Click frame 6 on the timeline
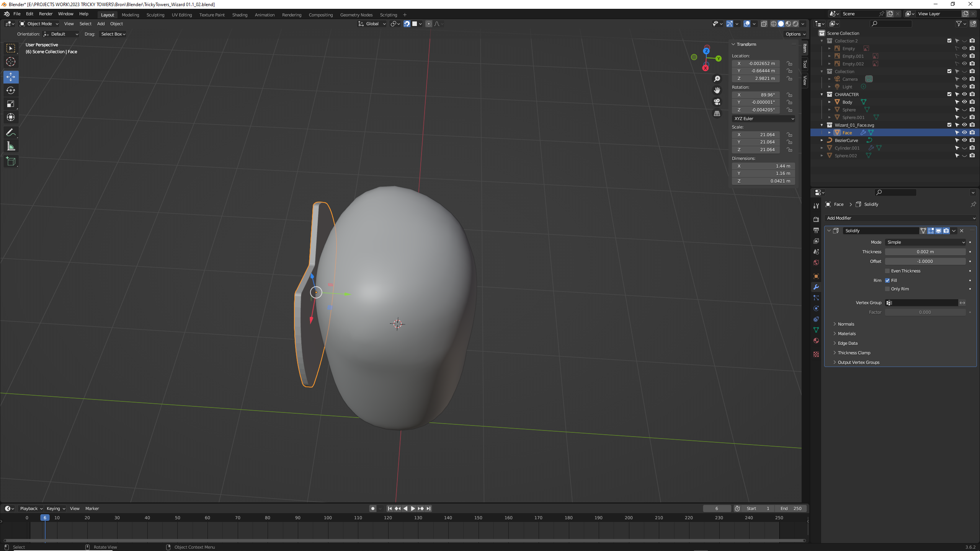This screenshot has height=551, width=980. [44, 517]
